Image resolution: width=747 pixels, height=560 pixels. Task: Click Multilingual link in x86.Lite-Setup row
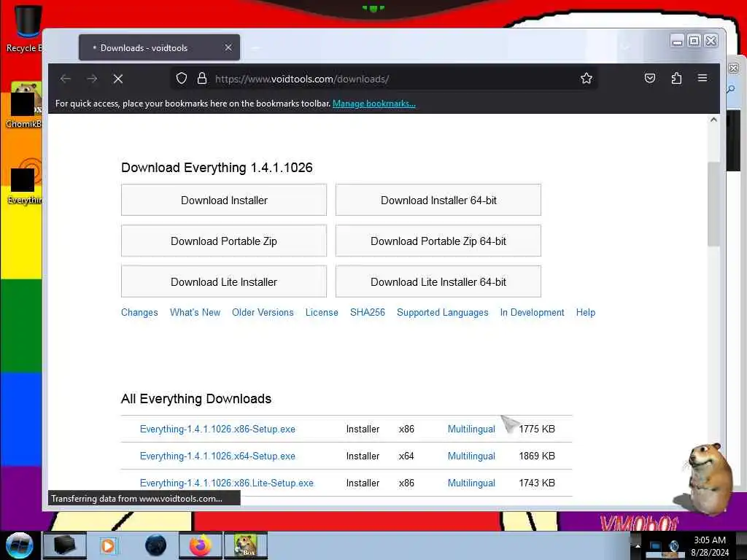coord(472,483)
